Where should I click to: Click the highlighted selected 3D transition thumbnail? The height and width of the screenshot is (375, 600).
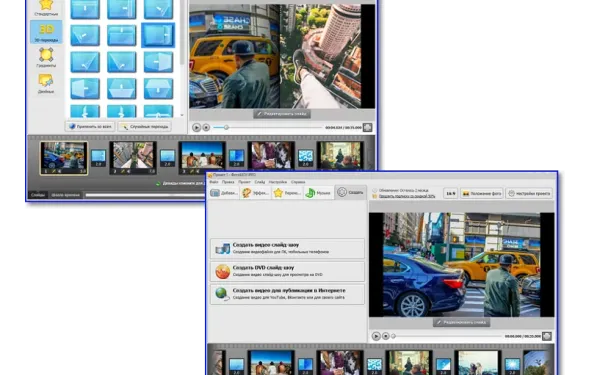[158, 35]
